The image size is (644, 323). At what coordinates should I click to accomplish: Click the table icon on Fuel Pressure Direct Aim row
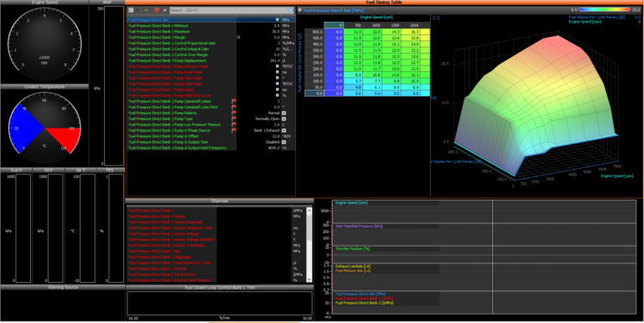(278, 20)
